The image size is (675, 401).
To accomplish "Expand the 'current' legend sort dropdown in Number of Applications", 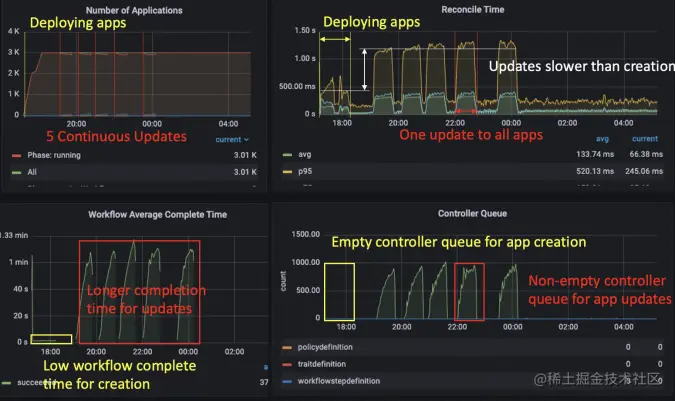I will [x=232, y=139].
